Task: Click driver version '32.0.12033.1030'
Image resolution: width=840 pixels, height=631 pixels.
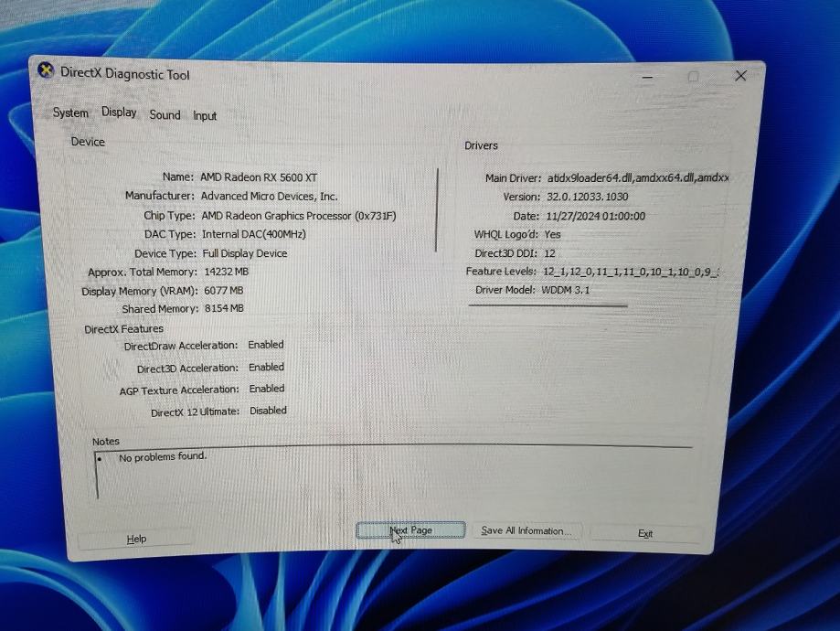Action: coord(587,197)
